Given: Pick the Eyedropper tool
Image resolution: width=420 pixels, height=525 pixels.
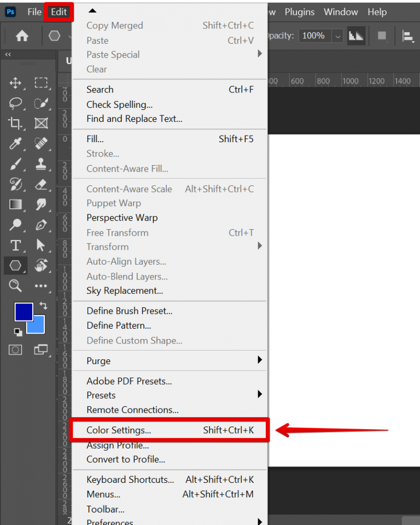Looking at the screenshot, I should pos(15,144).
